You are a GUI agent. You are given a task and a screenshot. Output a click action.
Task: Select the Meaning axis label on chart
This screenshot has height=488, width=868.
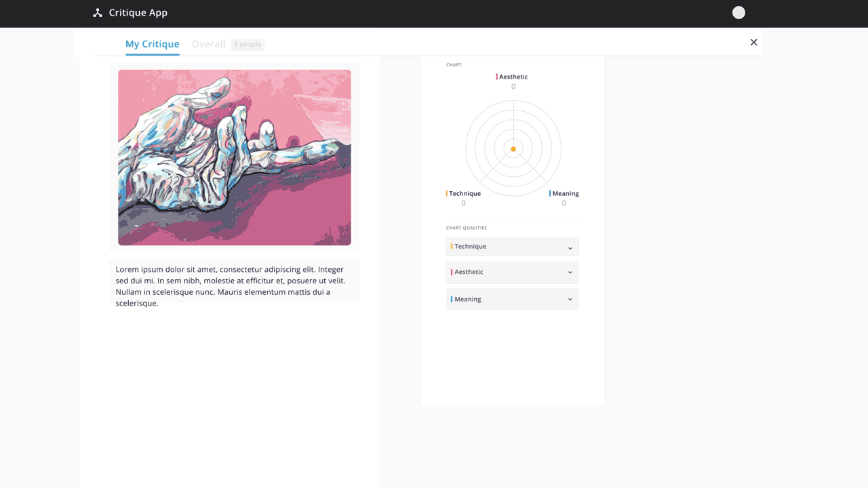pyautogui.click(x=566, y=194)
